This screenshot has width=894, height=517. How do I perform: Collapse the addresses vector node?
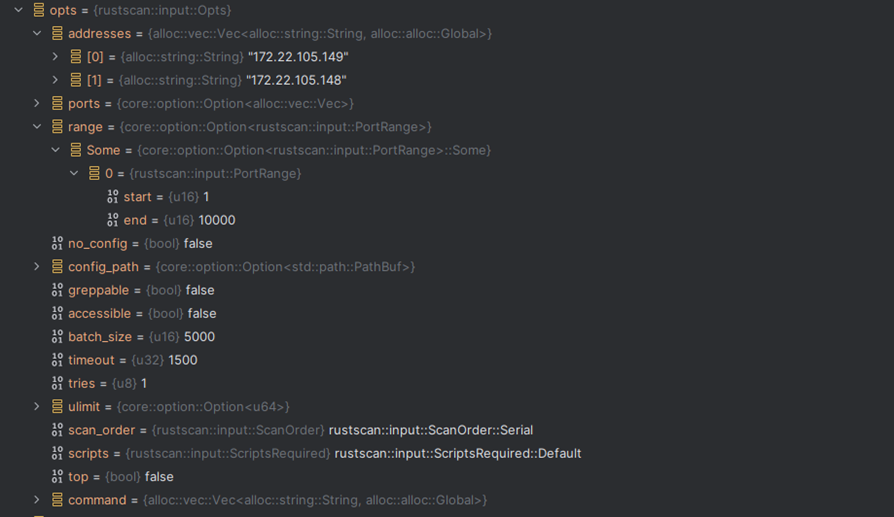(37, 33)
